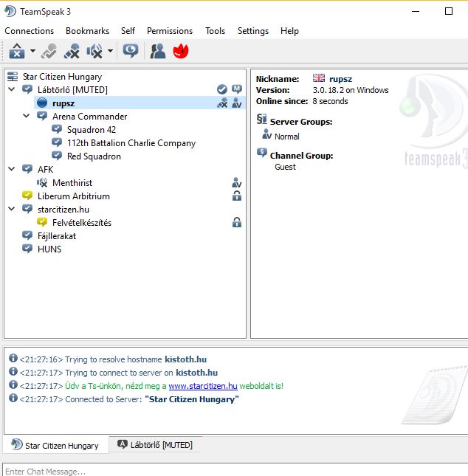Image resolution: width=468 pixels, height=476 pixels.
Task: Click the channel icon of HUNS
Action: 27,248
